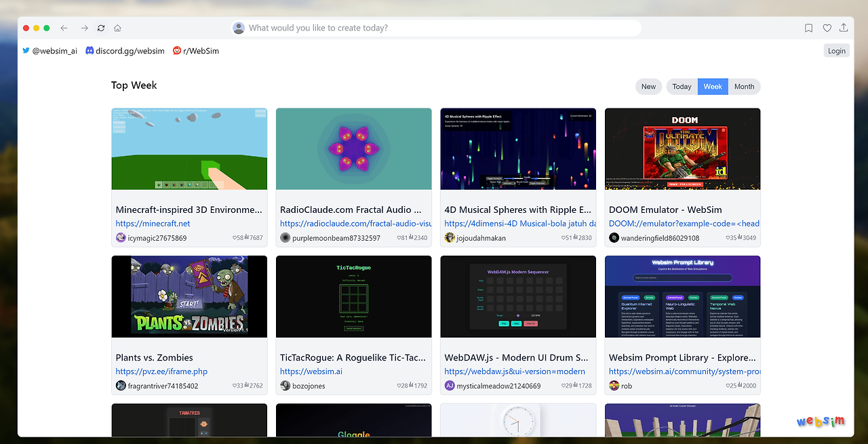Open the Tamatris card thumbnail
The height and width of the screenshot is (444, 868).
pos(189,420)
